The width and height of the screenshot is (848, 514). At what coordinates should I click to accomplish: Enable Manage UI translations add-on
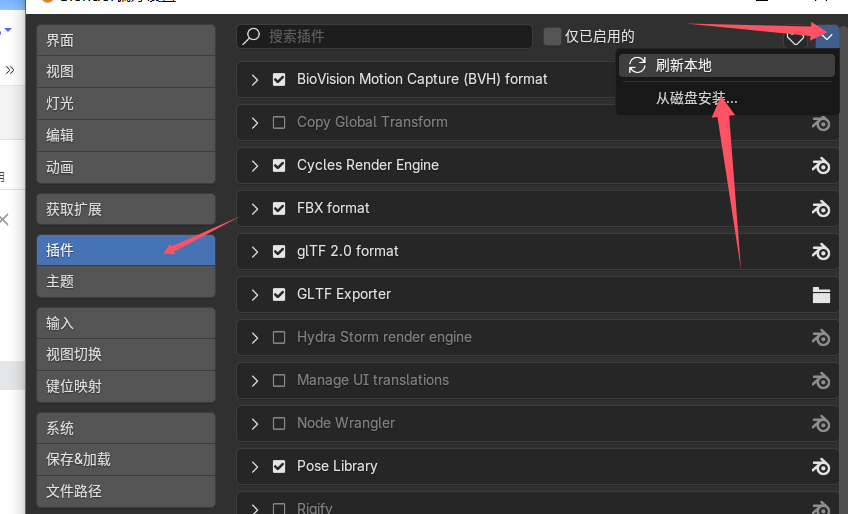279,380
